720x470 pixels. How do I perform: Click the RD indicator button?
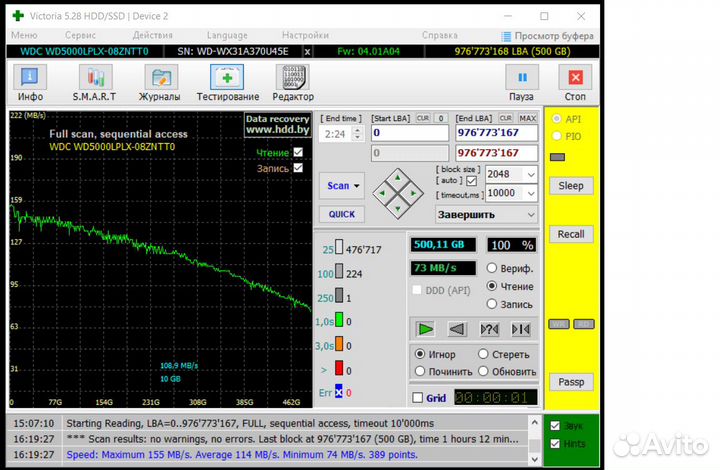[x=584, y=324]
